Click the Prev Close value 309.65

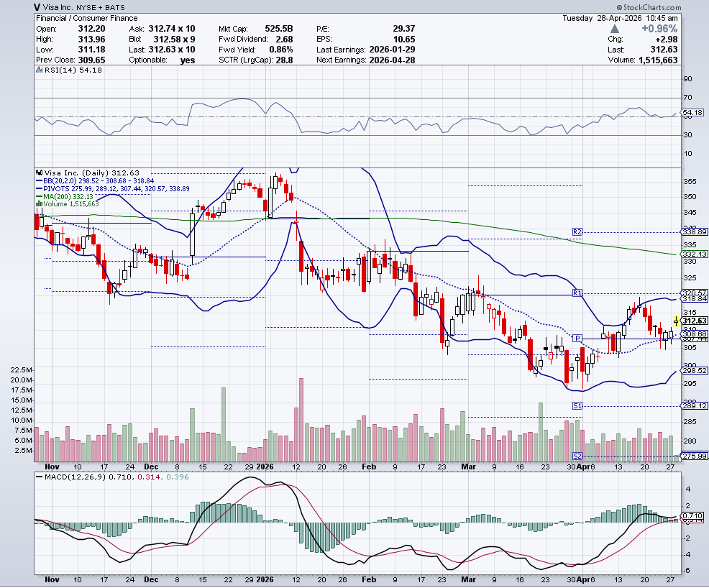[92, 60]
